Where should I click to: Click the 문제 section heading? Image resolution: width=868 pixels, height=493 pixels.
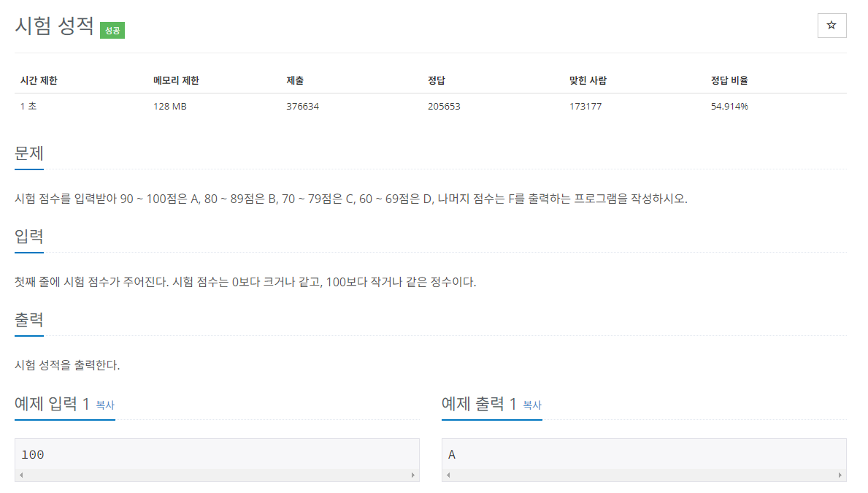(x=28, y=153)
